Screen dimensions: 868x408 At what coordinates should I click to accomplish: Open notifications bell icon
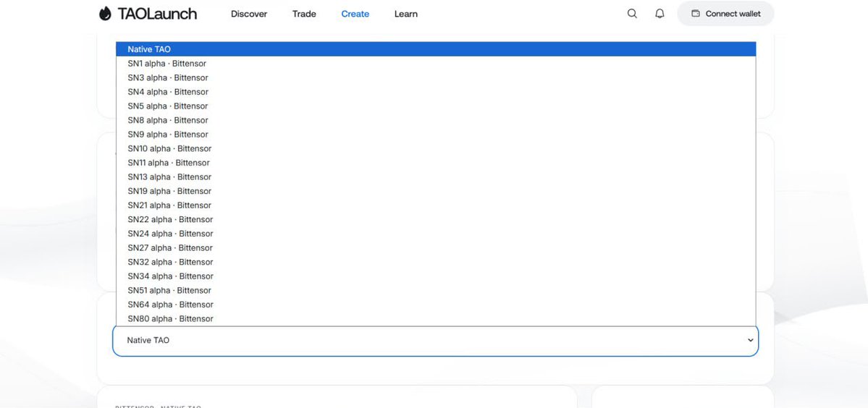[x=660, y=14]
